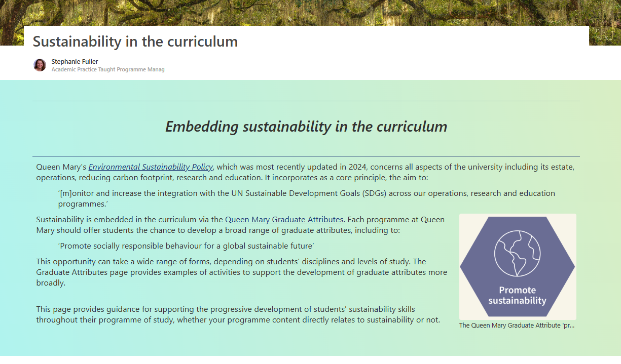Click the truncated Queen Mary Graduate Attribute caption

[x=517, y=326]
